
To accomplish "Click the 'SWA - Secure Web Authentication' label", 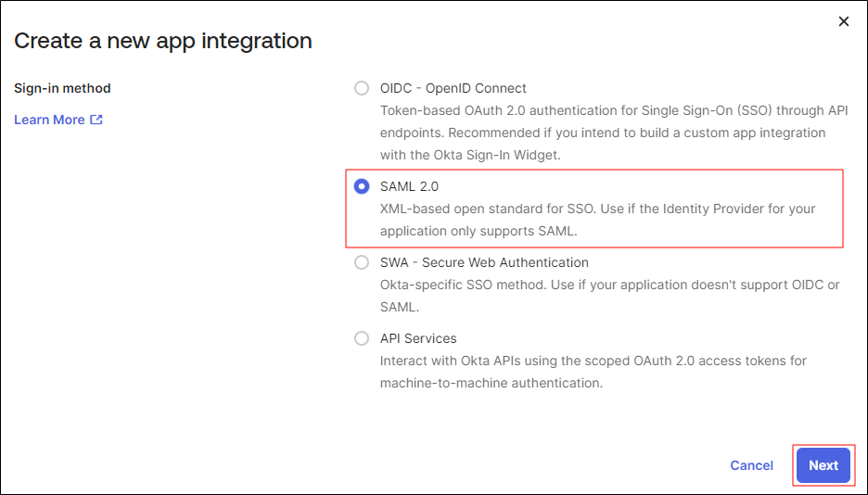I will point(484,262).
